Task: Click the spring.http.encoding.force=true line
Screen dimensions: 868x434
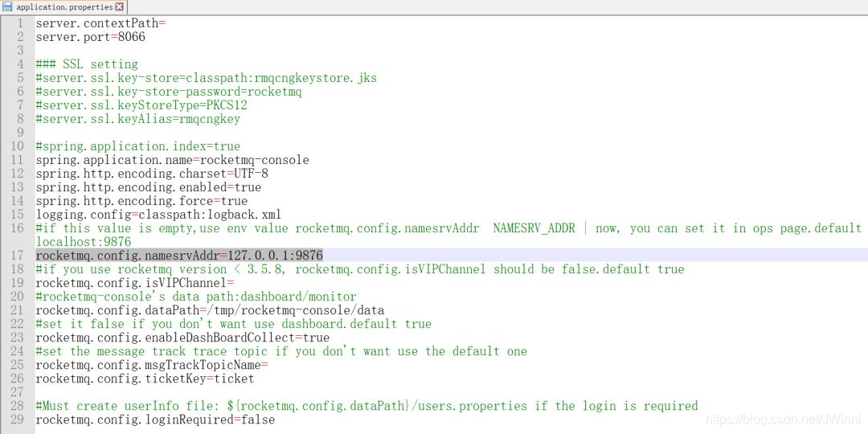Action: point(141,201)
